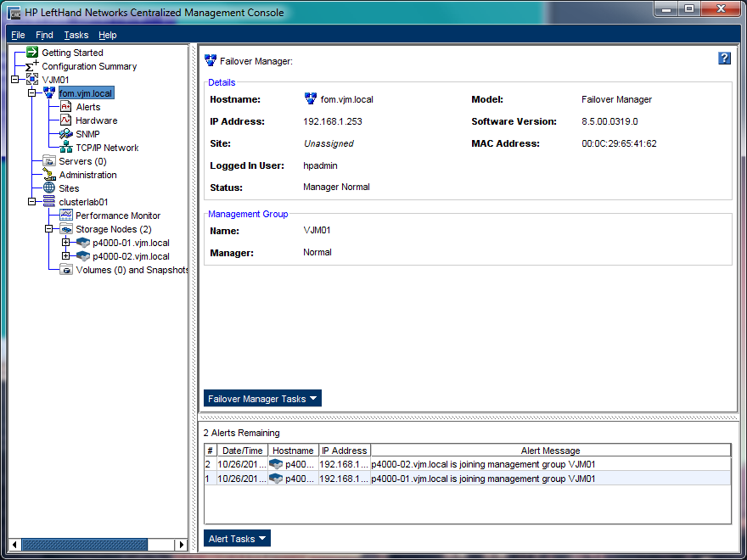The height and width of the screenshot is (560, 747).
Task: Collapse the clusterlab01 cluster node
Action: tap(32, 202)
